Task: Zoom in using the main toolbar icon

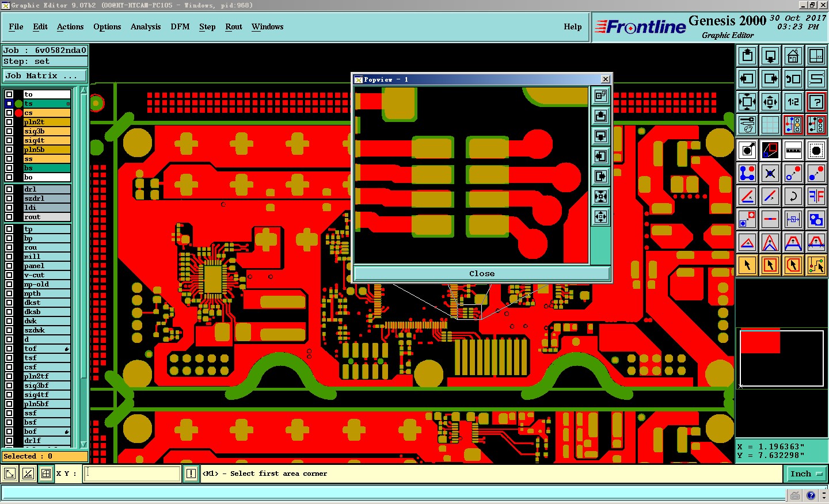Action: point(747,102)
